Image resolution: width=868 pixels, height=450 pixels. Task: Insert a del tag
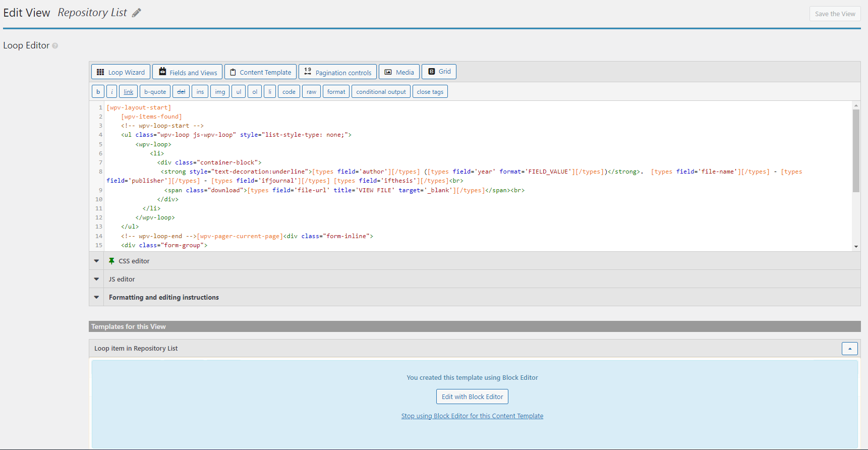coord(181,92)
